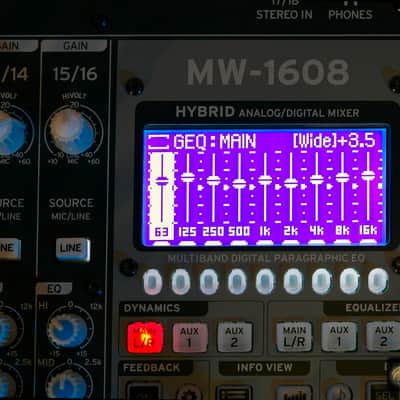Push the lit button below the 63 band
The height and width of the screenshot is (400, 400).
(153, 282)
